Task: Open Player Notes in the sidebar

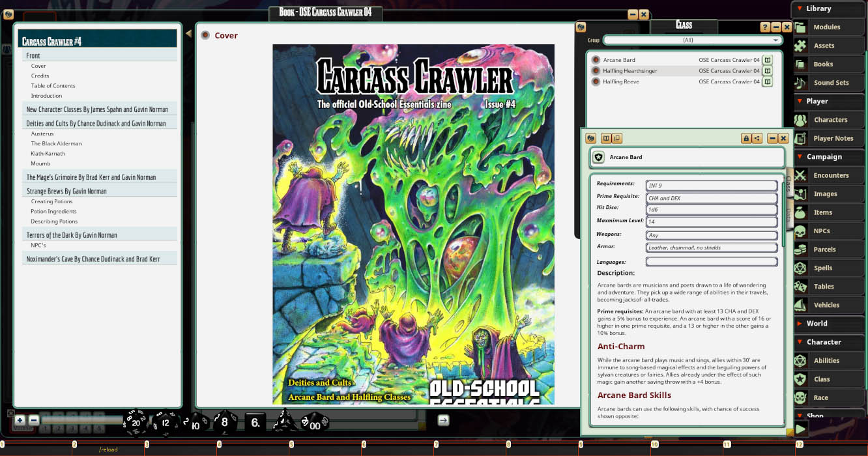Action: point(829,138)
